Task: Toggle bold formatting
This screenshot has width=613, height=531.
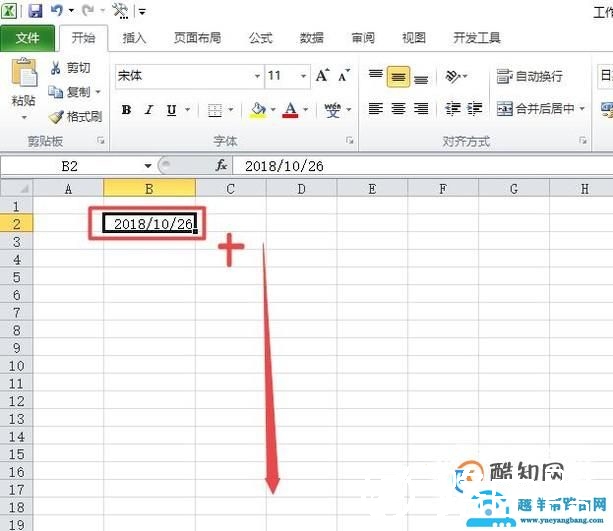Action: coord(126,110)
